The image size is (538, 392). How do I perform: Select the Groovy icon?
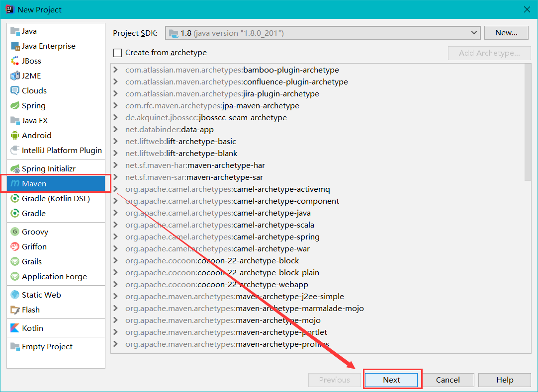(x=15, y=232)
